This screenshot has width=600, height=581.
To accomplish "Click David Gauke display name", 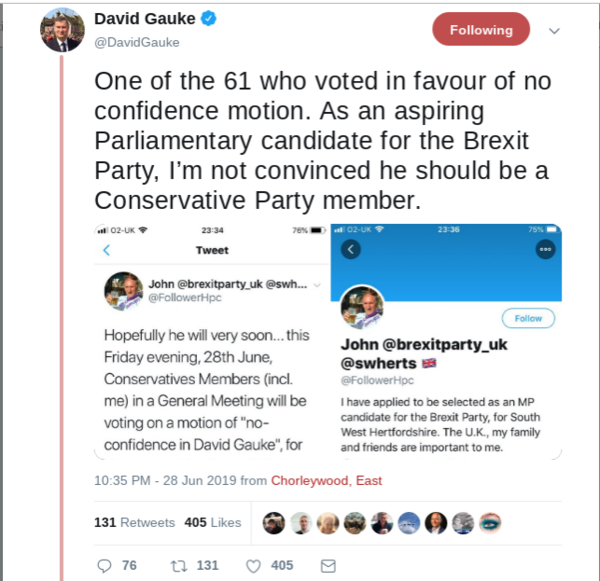I will (x=145, y=19).
